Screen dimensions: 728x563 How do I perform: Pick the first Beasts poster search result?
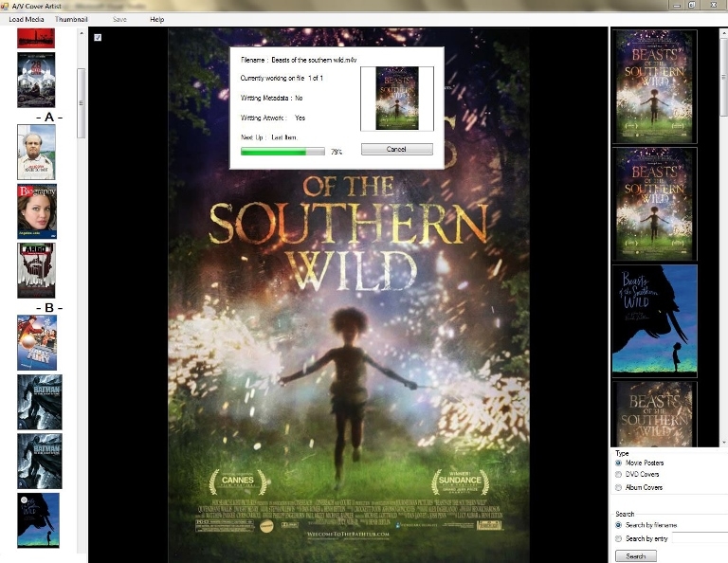[655, 87]
